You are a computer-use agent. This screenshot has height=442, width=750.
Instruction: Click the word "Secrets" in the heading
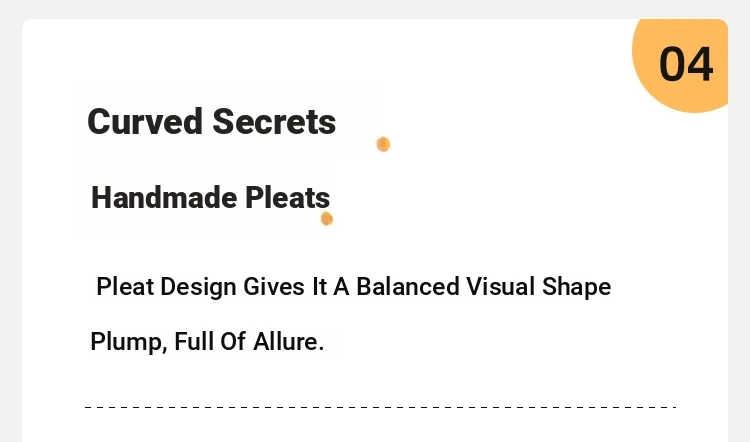pyautogui.click(x=273, y=122)
